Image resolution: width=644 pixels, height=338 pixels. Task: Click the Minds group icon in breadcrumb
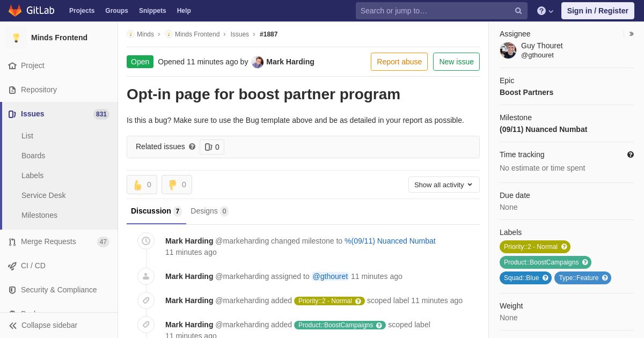tap(130, 34)
